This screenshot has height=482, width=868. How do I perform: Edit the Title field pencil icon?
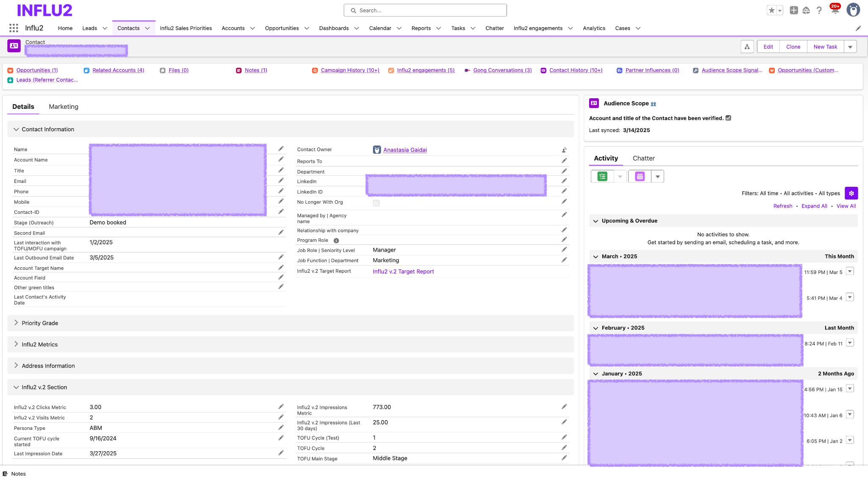point(281,170)
